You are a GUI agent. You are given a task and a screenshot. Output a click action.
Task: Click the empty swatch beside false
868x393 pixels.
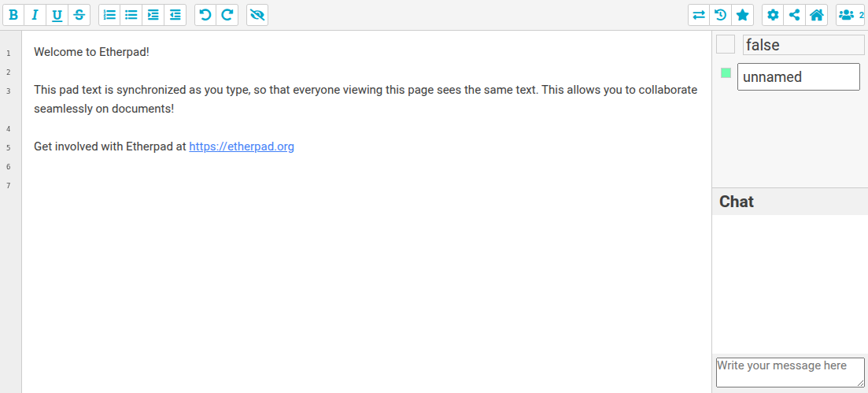click(726, 44)
